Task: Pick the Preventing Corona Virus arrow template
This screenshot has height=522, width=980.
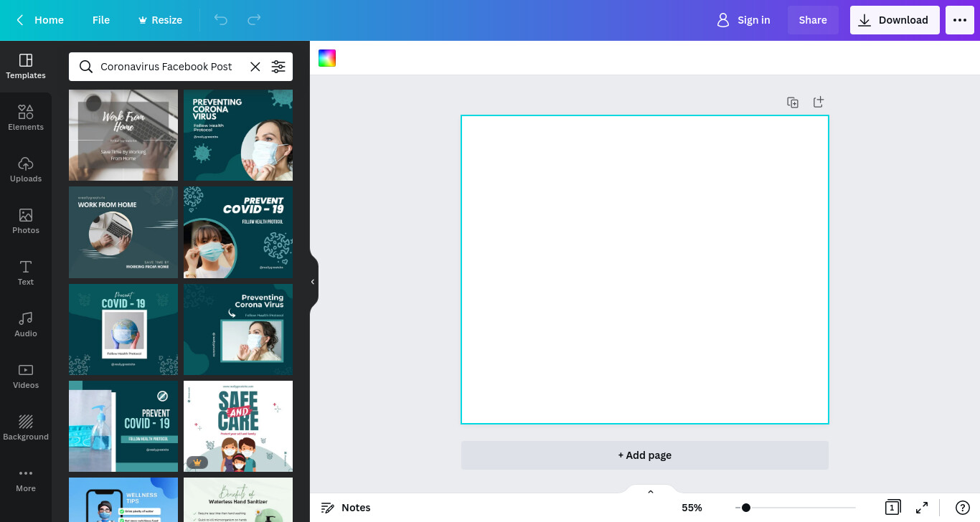Action: [x=238, y=330]
